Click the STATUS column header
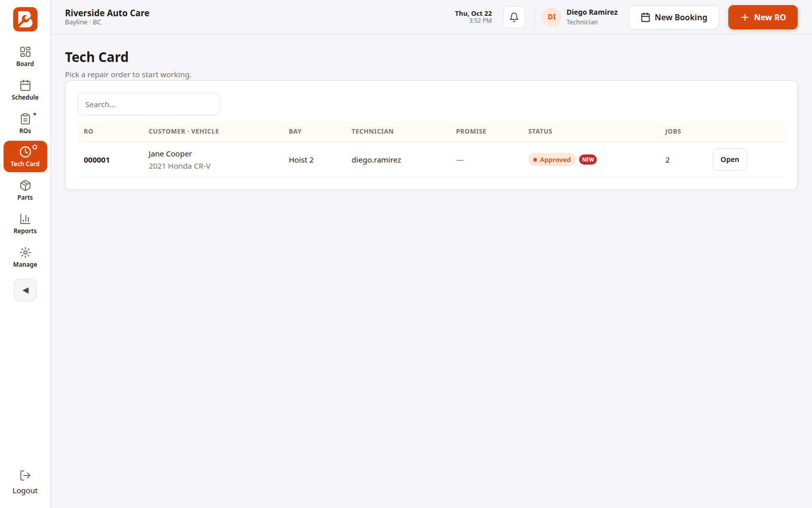The height and width of the screenshot is (508, 812). 540,132
